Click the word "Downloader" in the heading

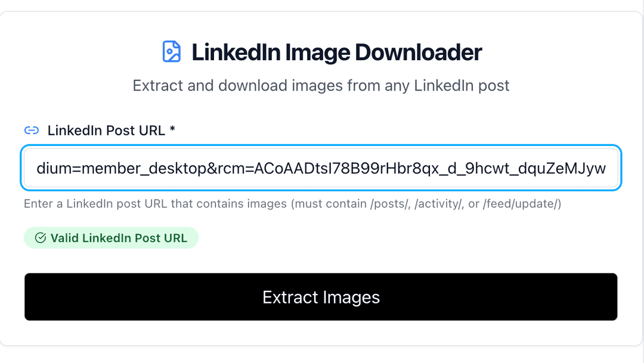coord(418,52)
